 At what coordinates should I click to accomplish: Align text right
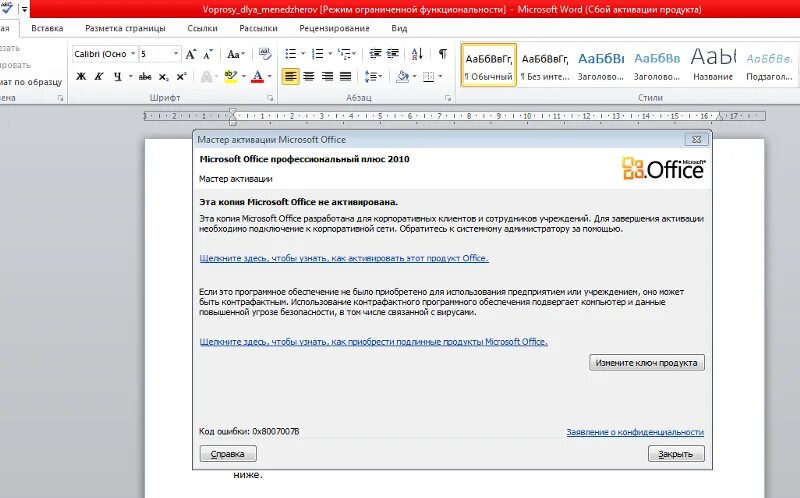coord(327,77)
